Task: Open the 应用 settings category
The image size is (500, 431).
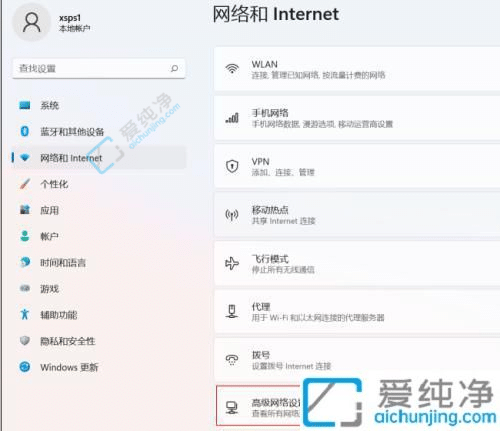Action: 99,210
